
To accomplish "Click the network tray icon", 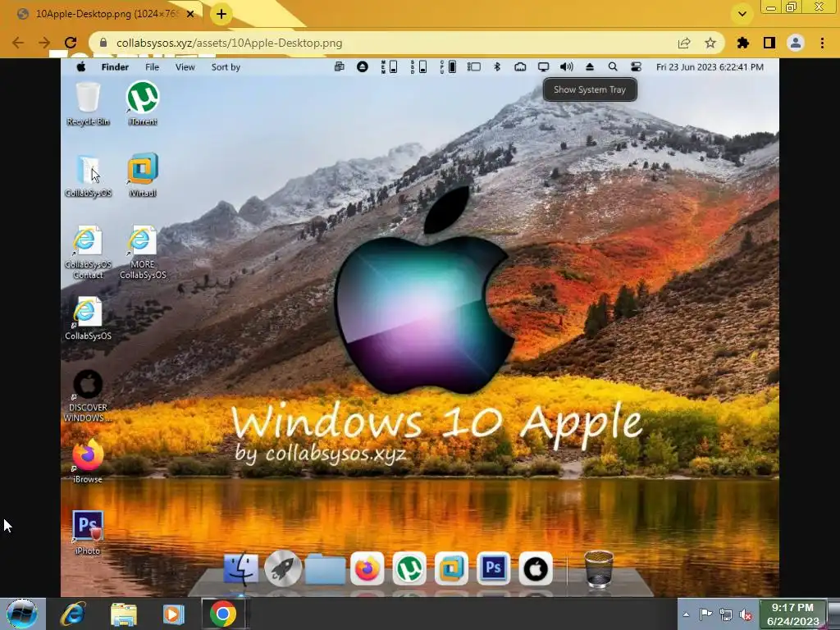I will 726,614.
